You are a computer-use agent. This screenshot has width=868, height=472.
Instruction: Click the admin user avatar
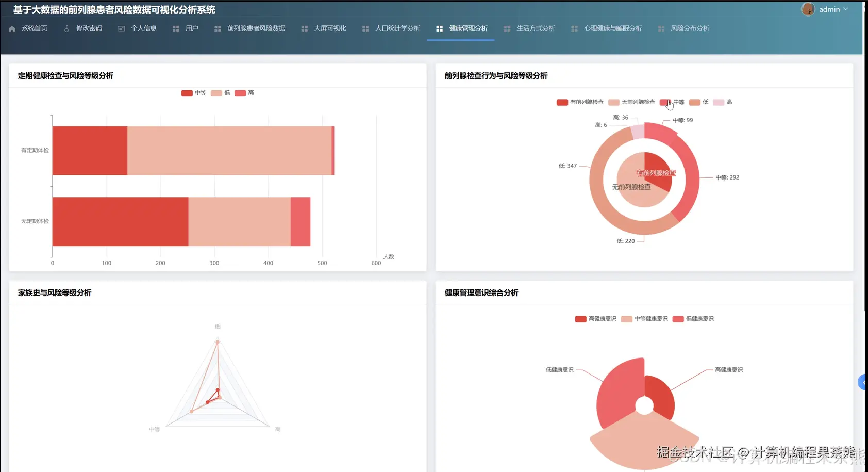808,9
